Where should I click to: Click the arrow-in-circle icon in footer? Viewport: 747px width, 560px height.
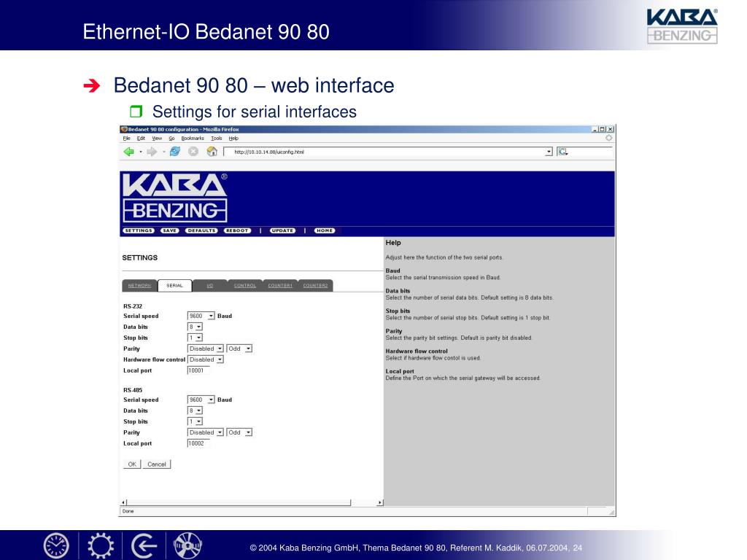[x=144, y=545]
